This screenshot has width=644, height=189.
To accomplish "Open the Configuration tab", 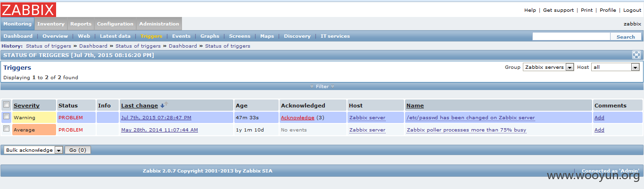I will click(x=116, y=24).
